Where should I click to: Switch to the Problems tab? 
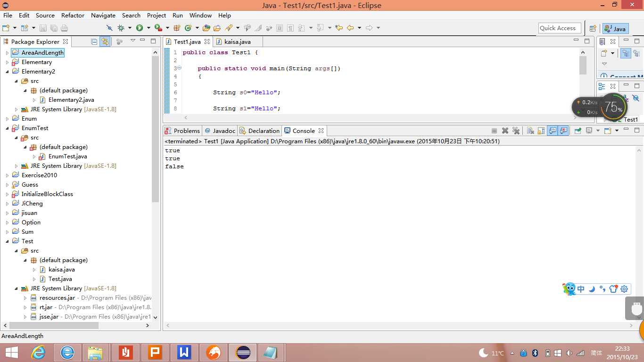(x=182, y=131)
